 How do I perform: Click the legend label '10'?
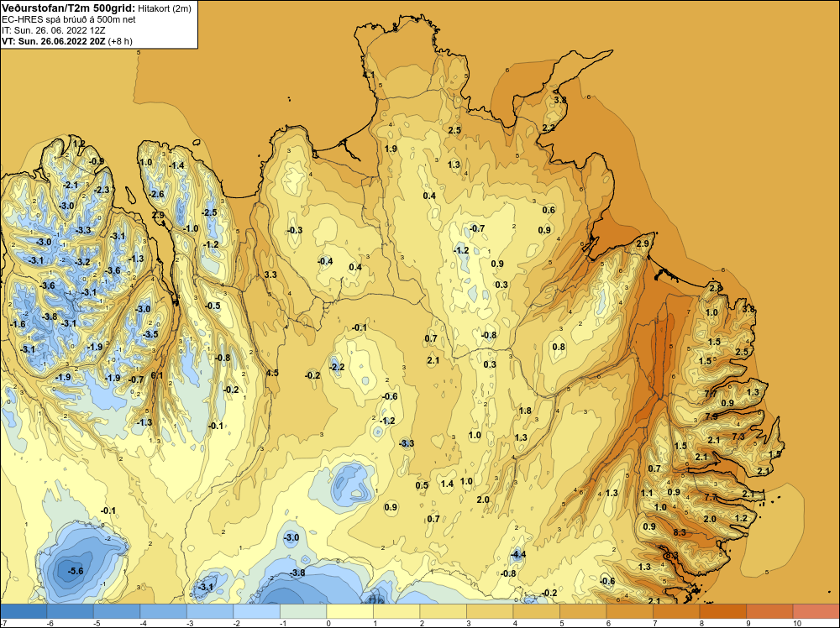[x=796, y=623]
